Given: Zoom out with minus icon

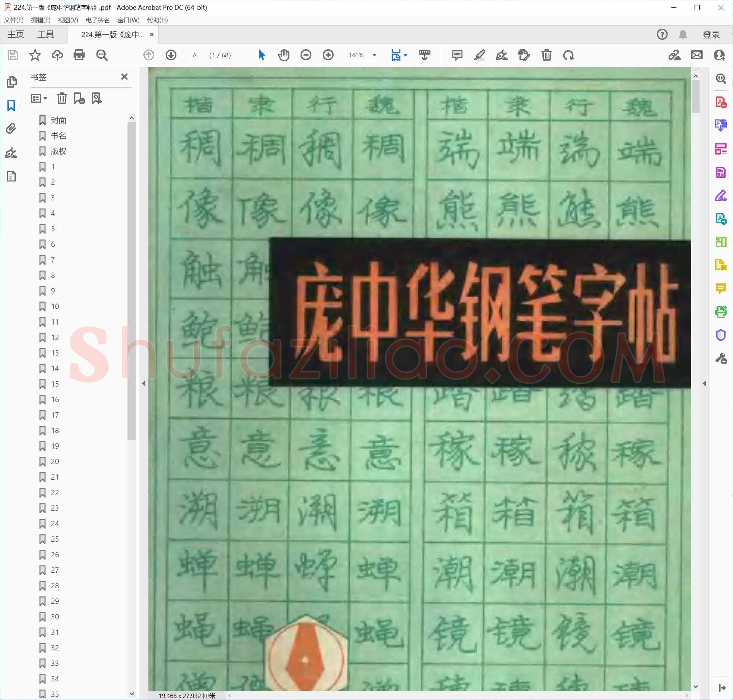Looking at the screenshot, I should (306, 55).
